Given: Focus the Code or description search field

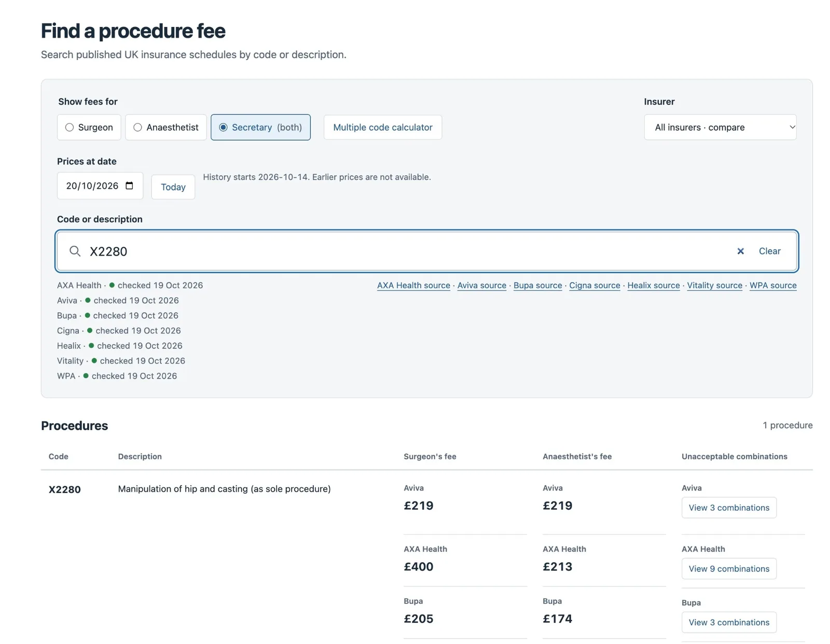Looking at the screenshot, I should click(426, 251).
